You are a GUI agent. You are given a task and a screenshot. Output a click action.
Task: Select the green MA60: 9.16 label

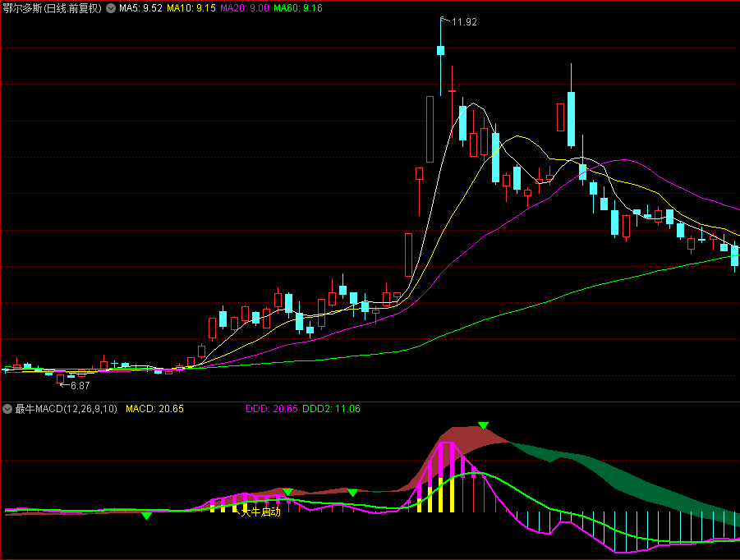pyautogui.click(x=297, y=8)
